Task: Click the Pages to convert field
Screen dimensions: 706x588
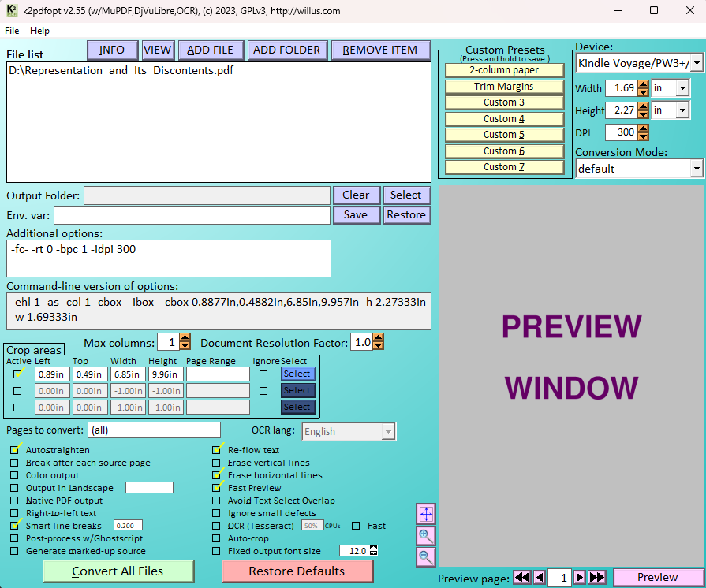Action: click(154, 430)
